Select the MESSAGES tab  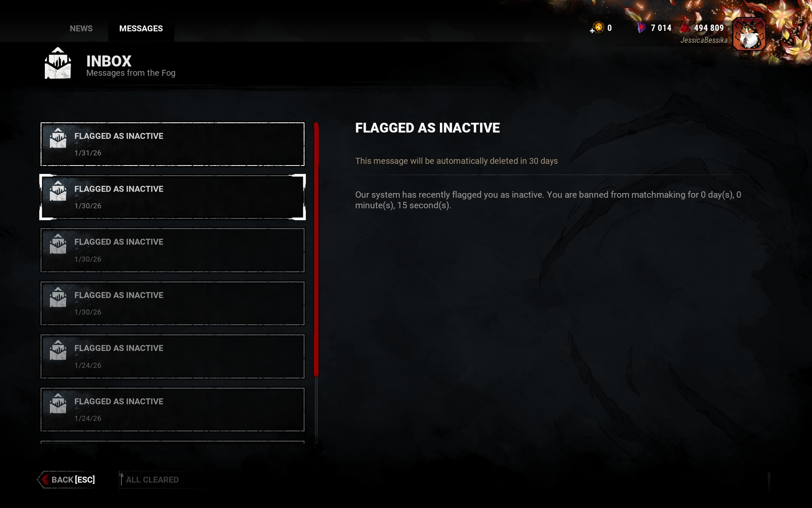pyautogui.click(x=141, y=28)
